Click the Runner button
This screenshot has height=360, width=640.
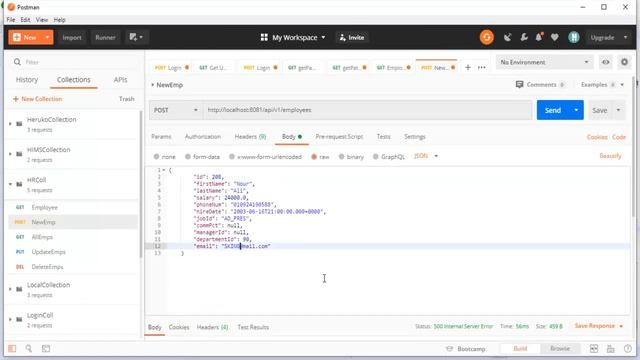pyautogui.click(x=105, y=37)
